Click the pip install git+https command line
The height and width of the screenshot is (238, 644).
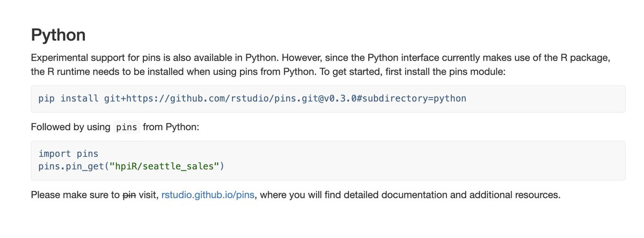pyautogui.click(x=252, y=99)
